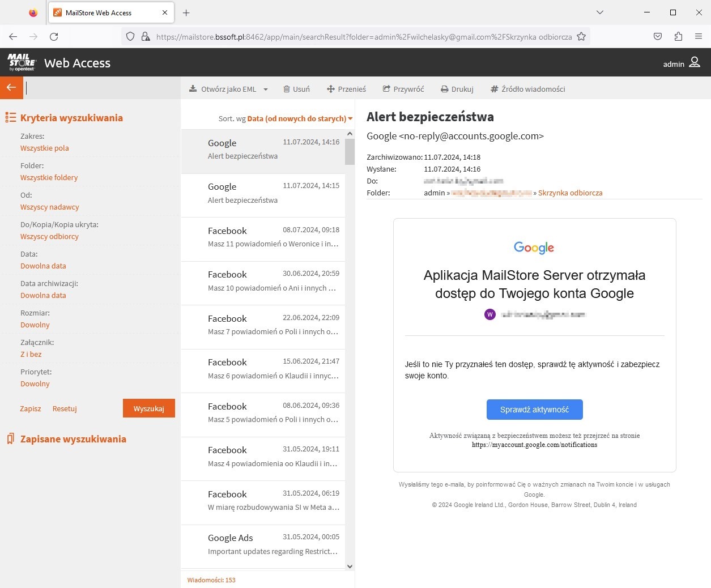Image resolution: width=711 pixels, height=588 pixels.
Task: Open Facebook email from 31.05.2024, 19:11
Action: point(263,459)
